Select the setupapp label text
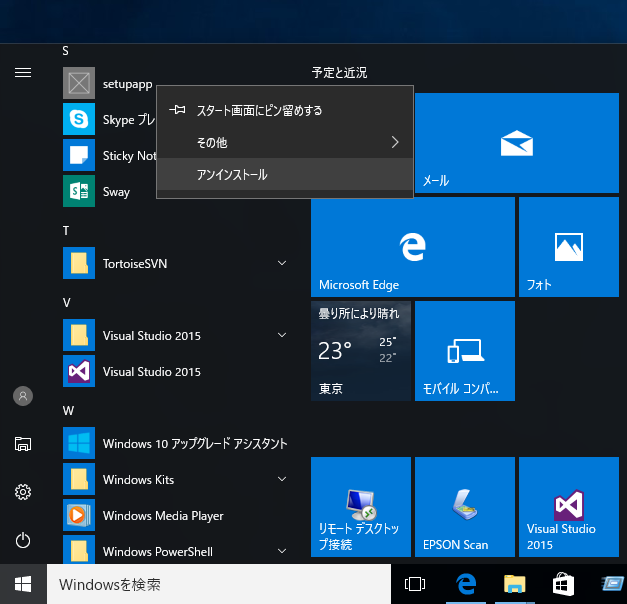Image resolution: width=627 pixels, height=604 pixels. point(128,84)
